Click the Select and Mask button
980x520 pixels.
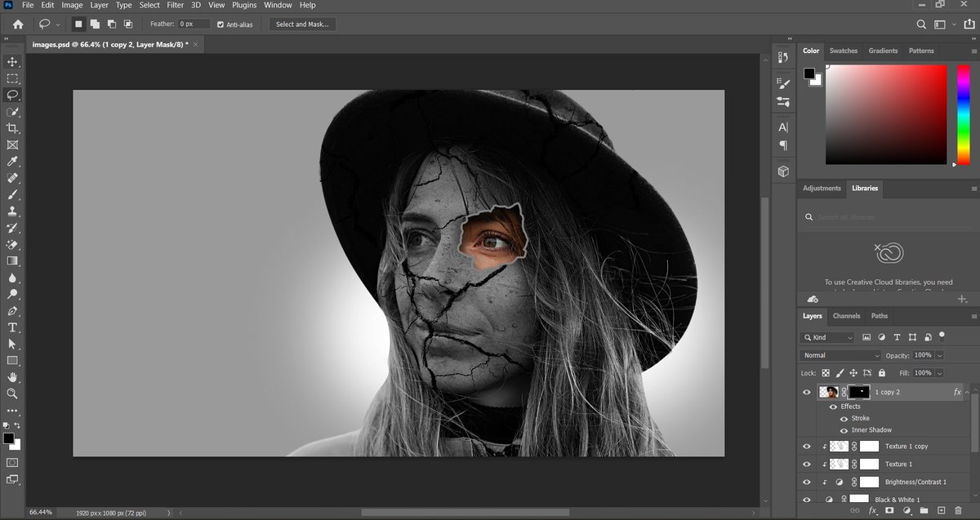point(302,24)
